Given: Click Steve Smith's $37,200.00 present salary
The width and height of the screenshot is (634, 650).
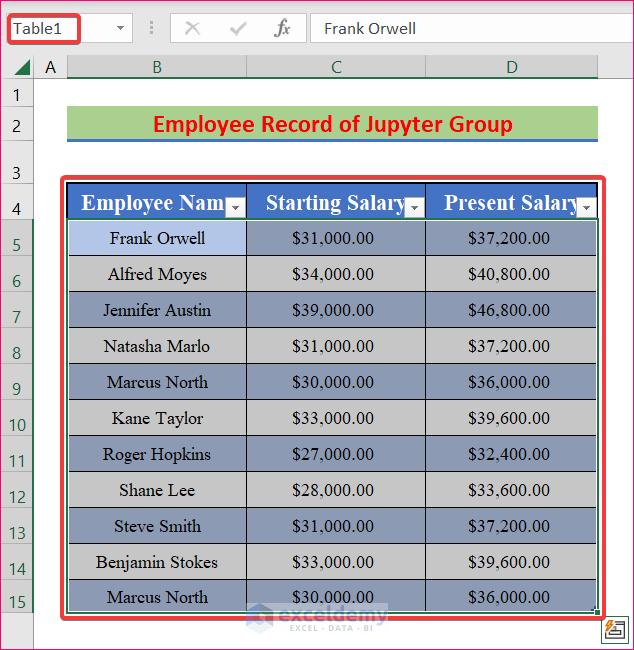Looking at the screenshot, I should (x=511, y=526).
